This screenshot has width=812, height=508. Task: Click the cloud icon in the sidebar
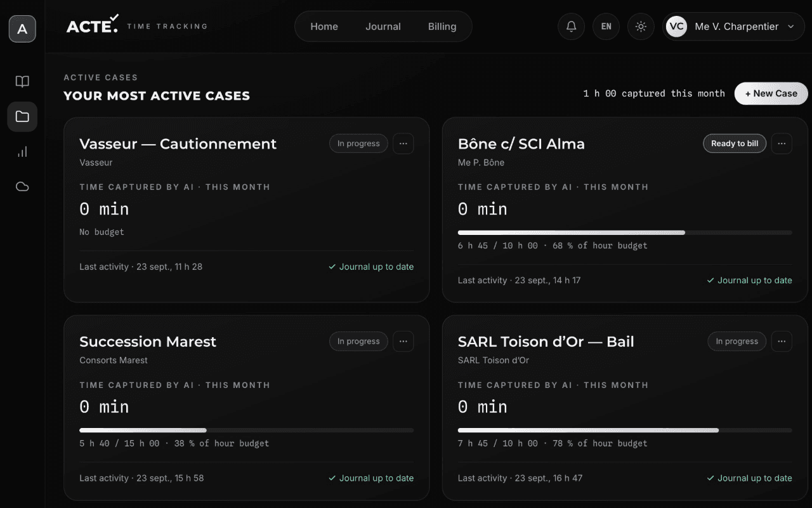pos(22,187)
